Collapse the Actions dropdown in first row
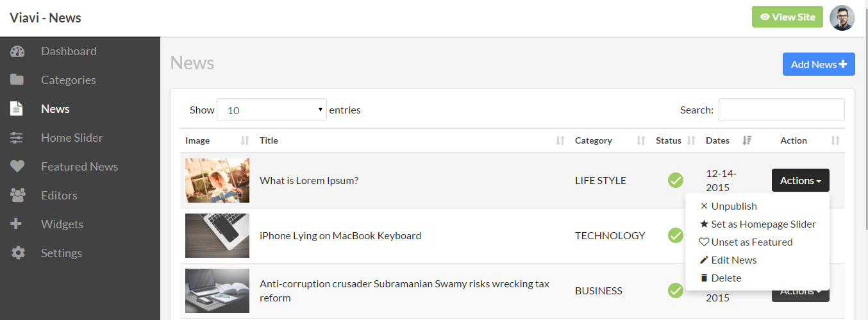This screenshot has width=868, height=320. pos(800,181)
